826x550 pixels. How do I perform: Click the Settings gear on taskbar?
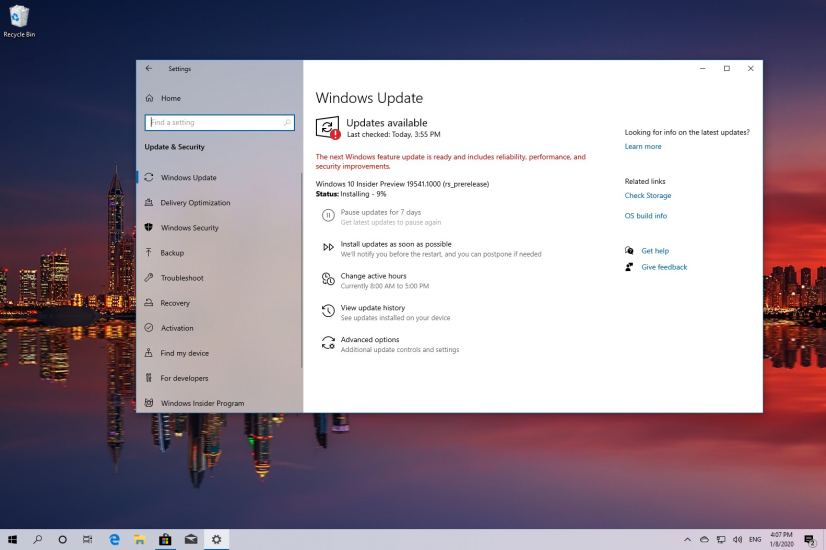coord(217,539)
